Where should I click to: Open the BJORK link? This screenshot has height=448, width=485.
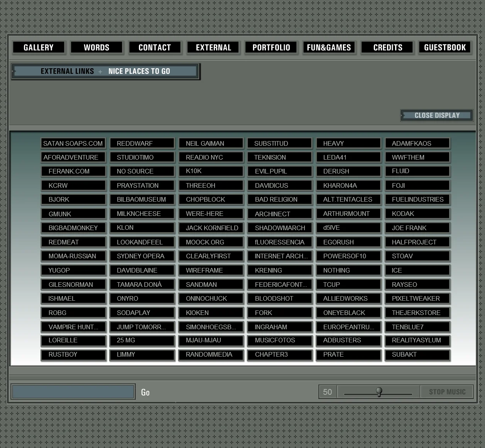(73, 199)
